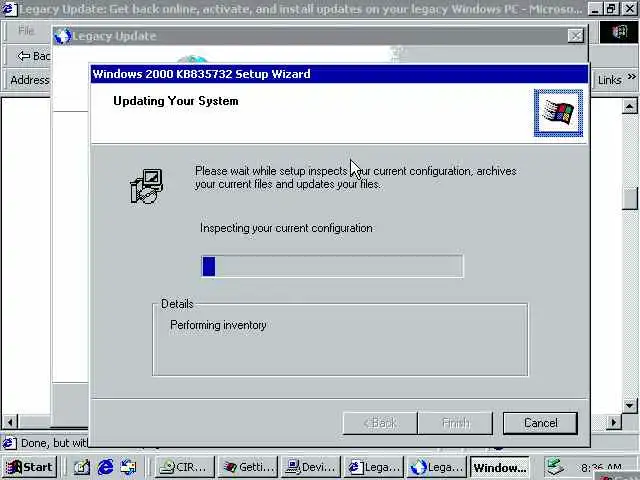Image resolution: width=640 pixels, height=480 pixels.
Task: Minimize the Internet Explorer window
Action: pos(595,9)
